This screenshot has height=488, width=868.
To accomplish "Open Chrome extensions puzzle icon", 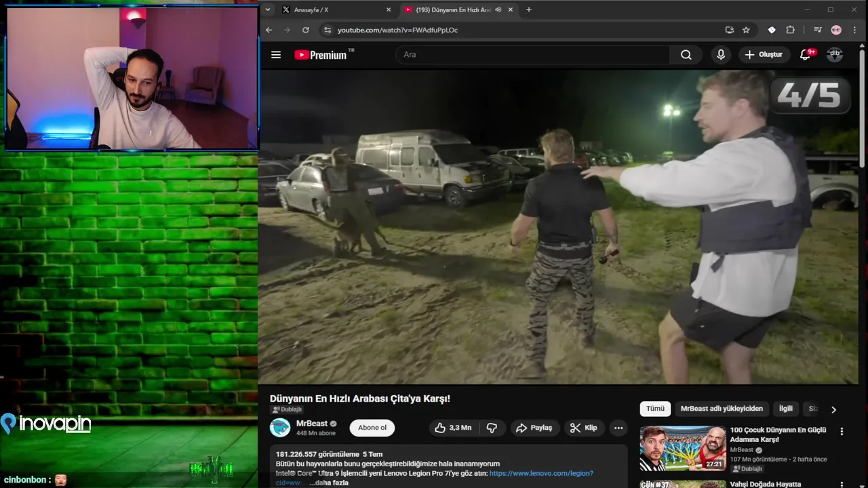I will [790, 30].
